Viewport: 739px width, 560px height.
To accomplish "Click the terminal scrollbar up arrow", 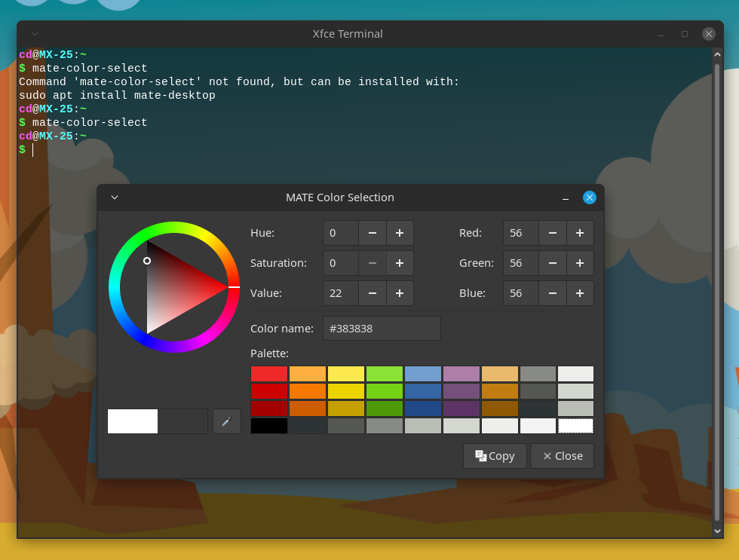I will coord(717,54).
